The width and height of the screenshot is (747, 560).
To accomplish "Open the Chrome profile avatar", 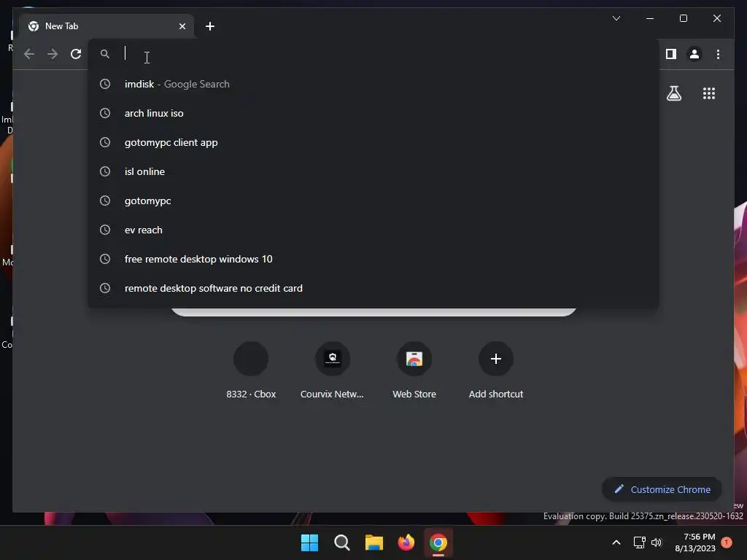I will [694, 54].
